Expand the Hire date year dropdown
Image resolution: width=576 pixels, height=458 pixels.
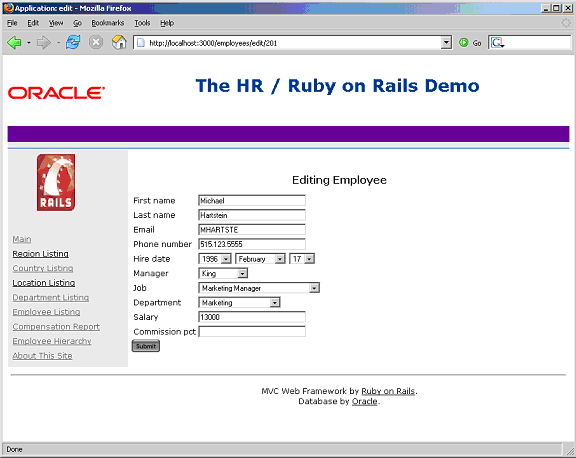pos(226,259)
